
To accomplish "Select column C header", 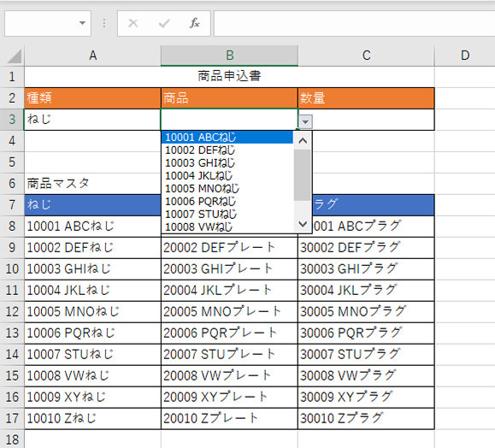I will 366,56.
